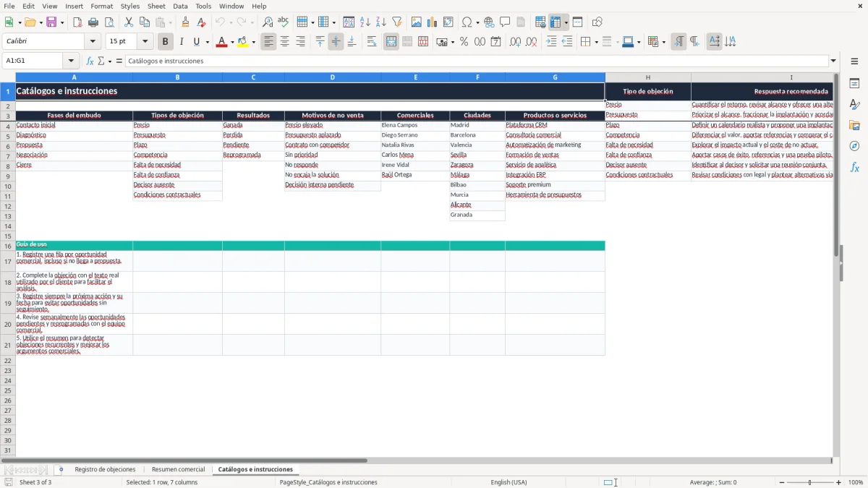Open the Find & Replace tool
868x488 pixels.
pyautogui.click(x=268, y=22)
